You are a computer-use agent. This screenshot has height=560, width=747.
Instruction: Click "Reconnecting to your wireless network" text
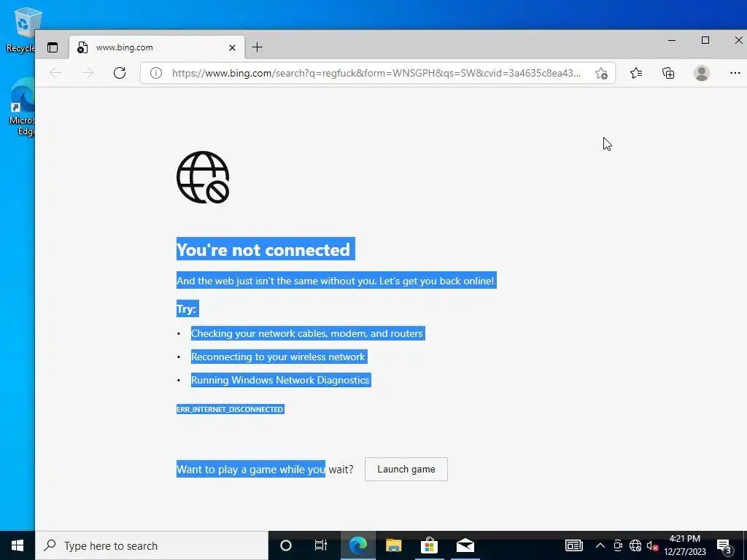pos(278,357)
